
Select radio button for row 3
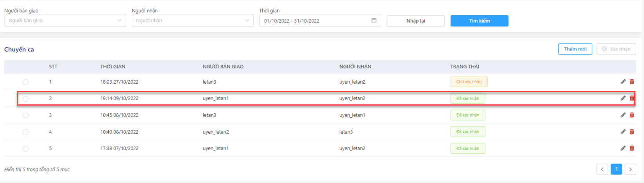coord(25,115)
